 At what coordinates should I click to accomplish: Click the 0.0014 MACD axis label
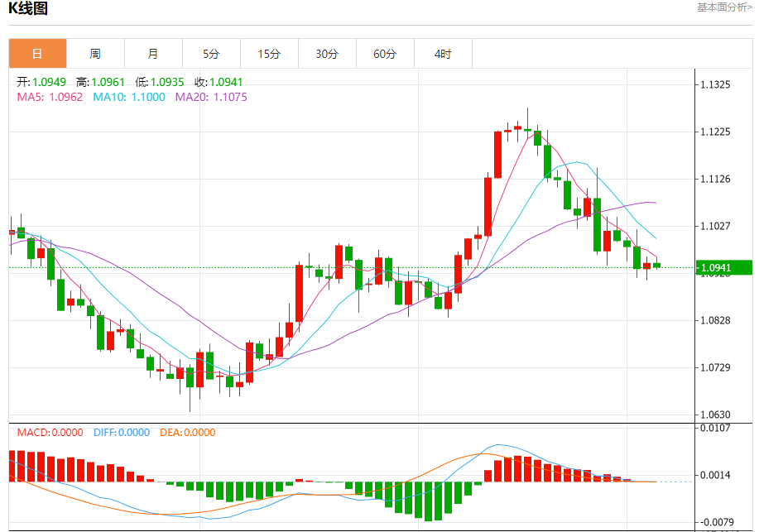715,476
